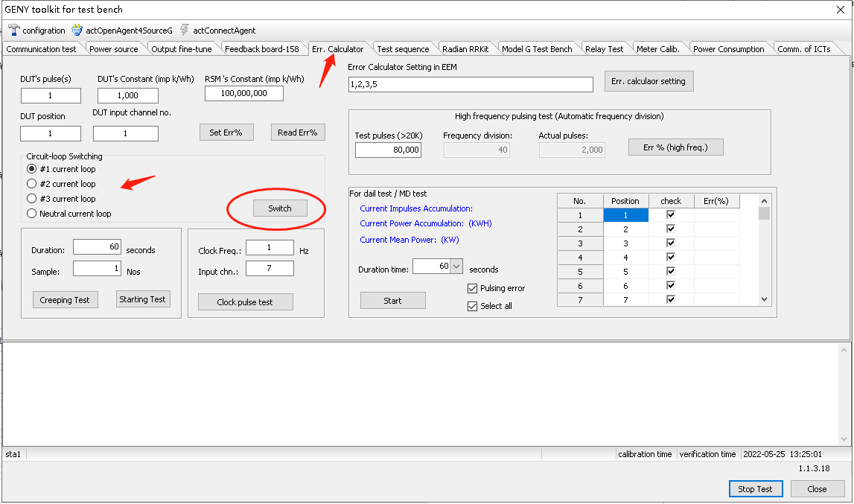Click the Creeping Test button
854x504 pixels.
pyautogui.click(x=65, y=300)
